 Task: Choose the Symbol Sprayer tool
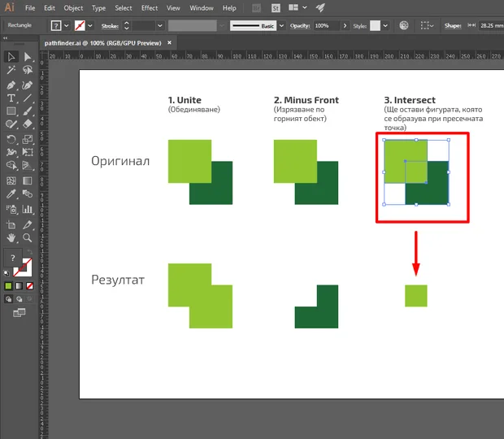11,210
